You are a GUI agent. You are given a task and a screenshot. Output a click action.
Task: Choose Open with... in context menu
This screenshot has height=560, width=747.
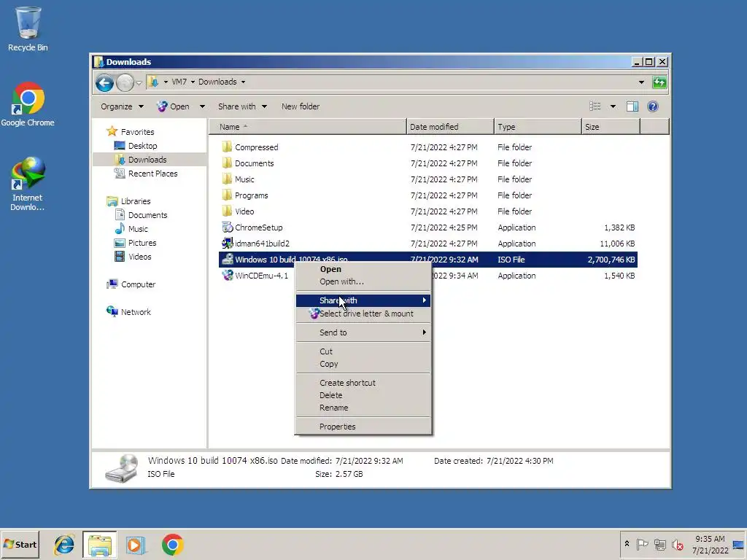coord(363,281)
